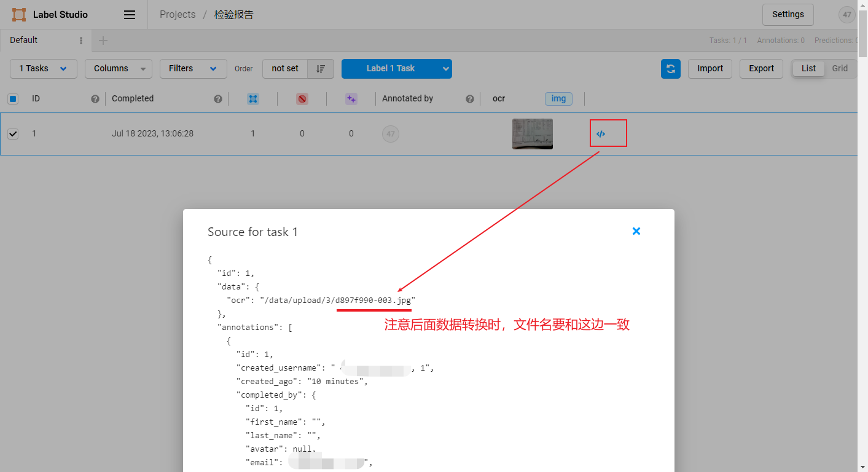Open the Filters dropdown

coord(194,69)
